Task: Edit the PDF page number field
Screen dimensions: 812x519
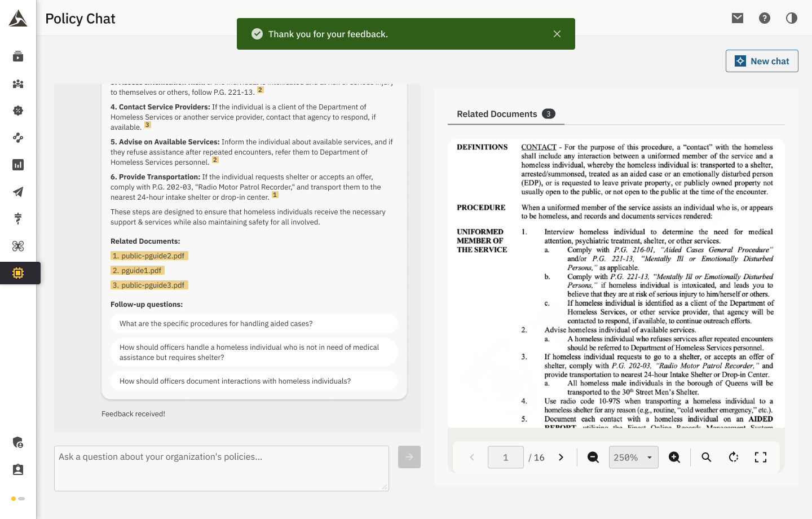Action: (x=506, y=457)
